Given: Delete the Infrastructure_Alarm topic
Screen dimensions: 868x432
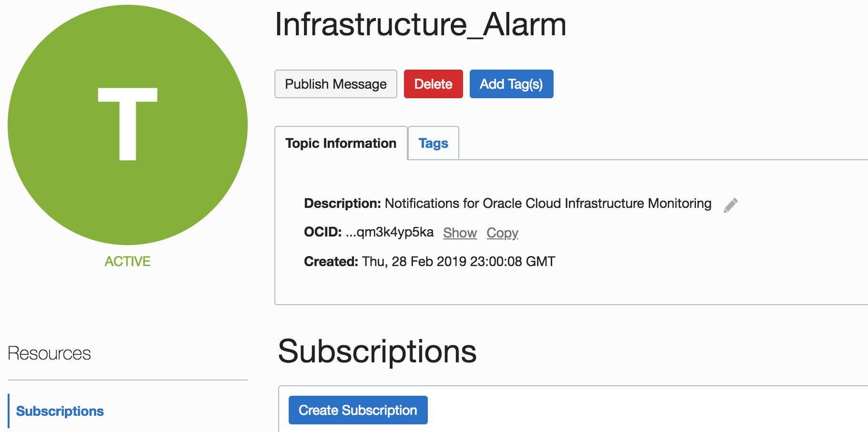Looking at the screenshot, I should pyautogui.click(x=433, y=84).
